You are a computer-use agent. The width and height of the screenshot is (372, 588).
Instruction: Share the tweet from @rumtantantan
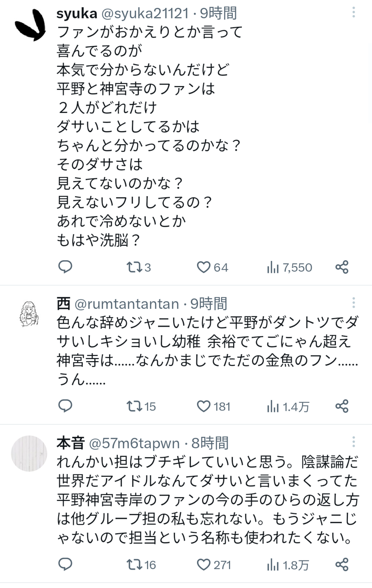coord(342,406)
